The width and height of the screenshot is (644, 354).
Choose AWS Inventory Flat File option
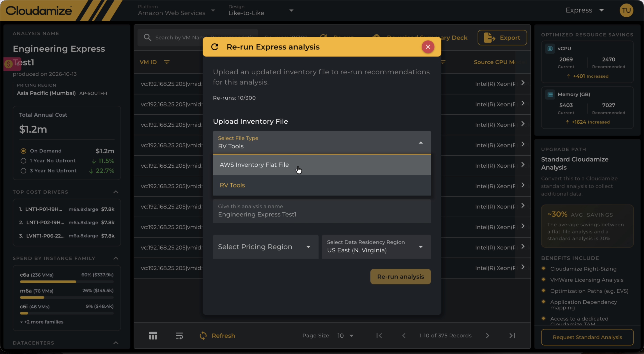coord(322,165)
